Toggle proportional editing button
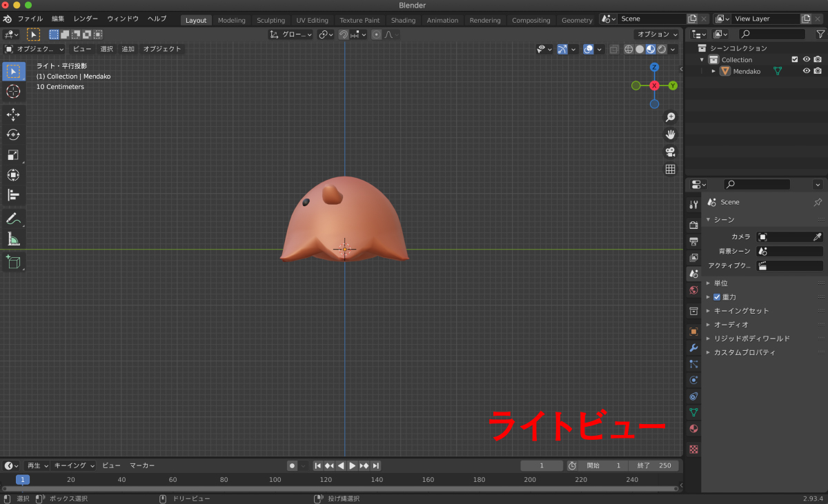Viewport: 828px width, 504px height. [x=376, y=34]
